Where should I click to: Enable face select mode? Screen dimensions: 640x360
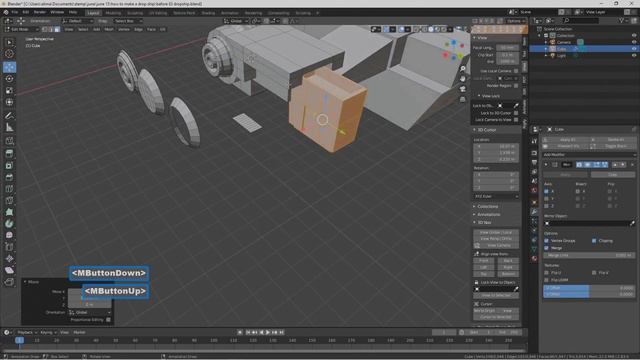(57, 29)
